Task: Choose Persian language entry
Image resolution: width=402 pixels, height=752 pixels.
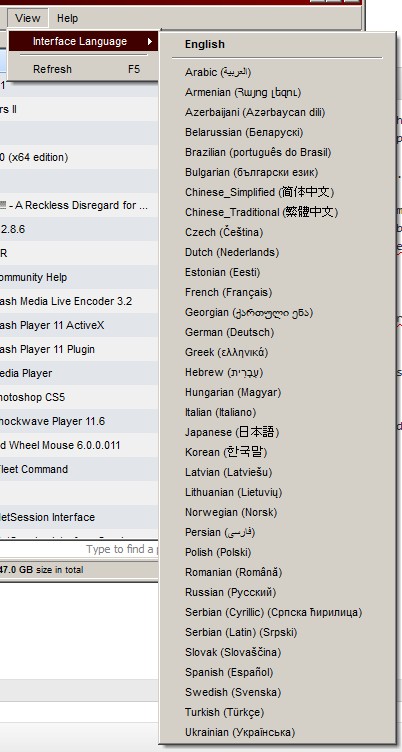Action: 277,532
